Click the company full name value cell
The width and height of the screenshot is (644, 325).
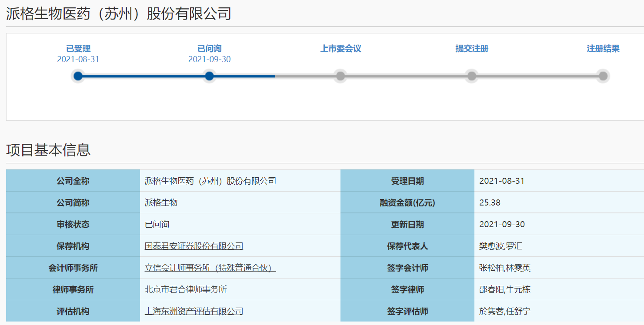pyautogui.click(x=240, y=181)
